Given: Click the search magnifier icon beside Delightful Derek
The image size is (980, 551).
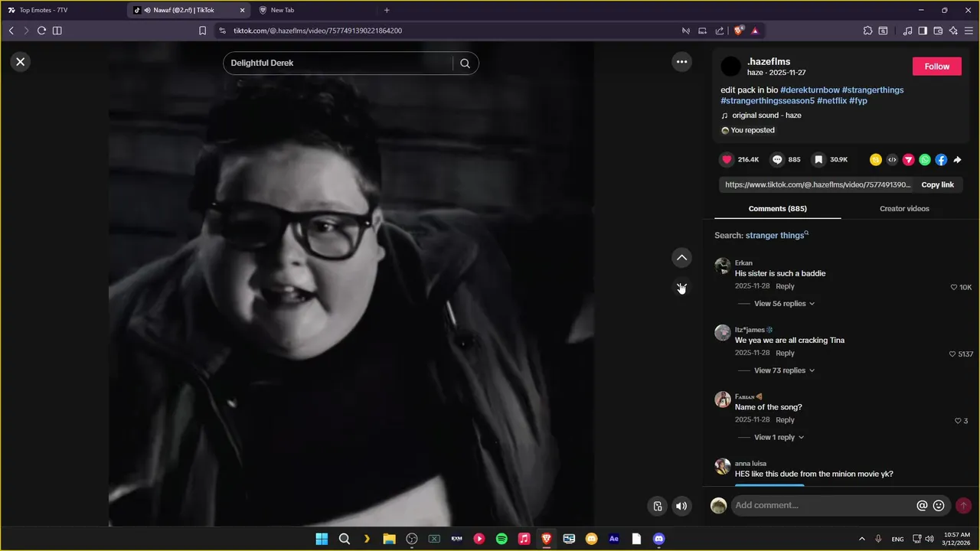Looking at the screenshot, I should (465, 64).
